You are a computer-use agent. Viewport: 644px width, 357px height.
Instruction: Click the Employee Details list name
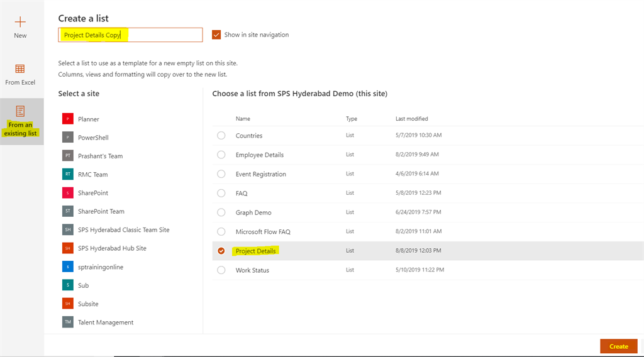pyautogui.click(x=260, y=155)
